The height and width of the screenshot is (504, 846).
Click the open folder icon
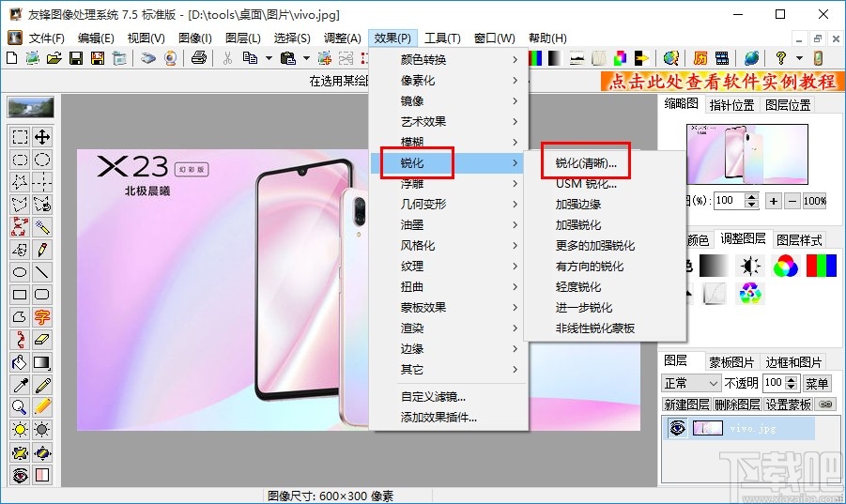click(x=54, y=57)
